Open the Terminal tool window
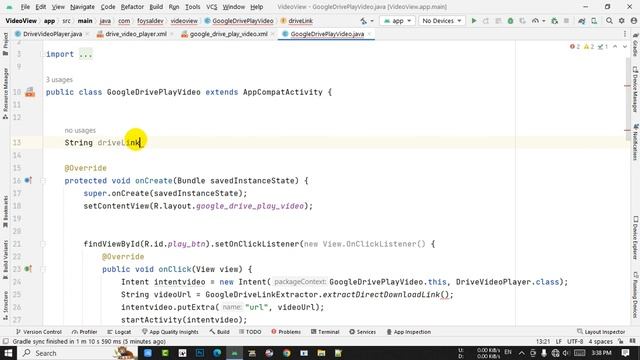This screenshot has width=640, height=360. 325,332
